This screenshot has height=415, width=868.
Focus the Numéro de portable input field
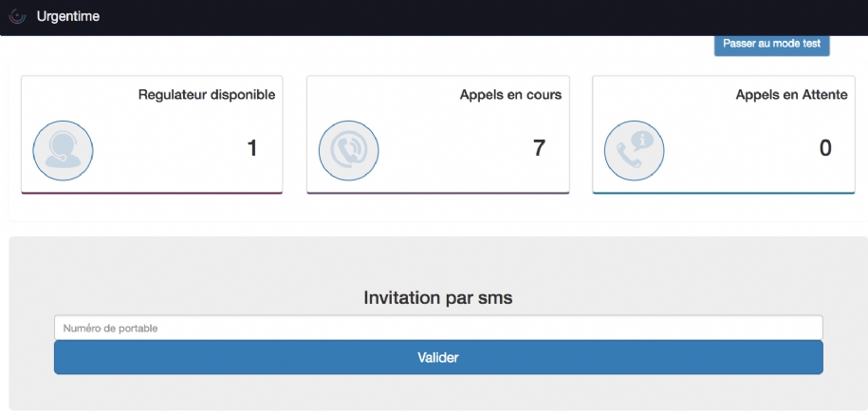coord(437,328)
